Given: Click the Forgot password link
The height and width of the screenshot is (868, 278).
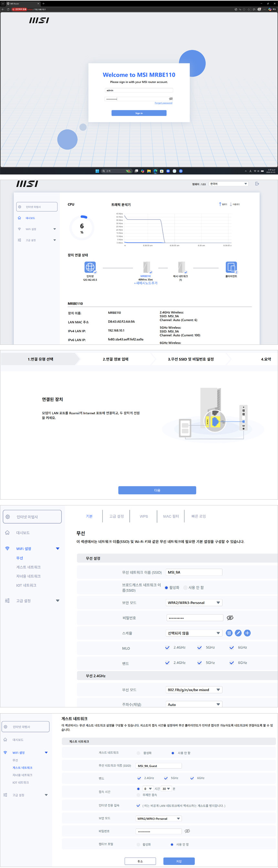Looking at the screenshot, I should [x=163, y=103].
